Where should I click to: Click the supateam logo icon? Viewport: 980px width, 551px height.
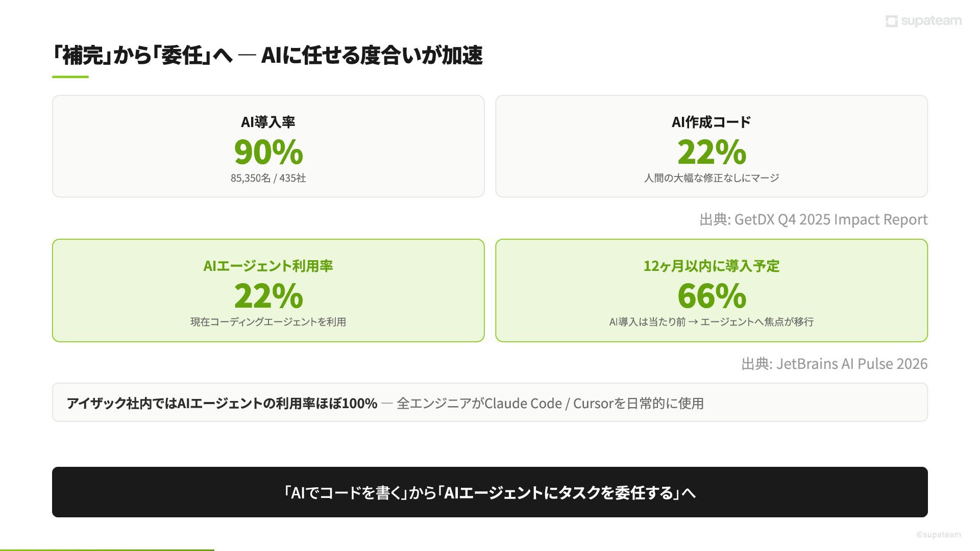891,21
